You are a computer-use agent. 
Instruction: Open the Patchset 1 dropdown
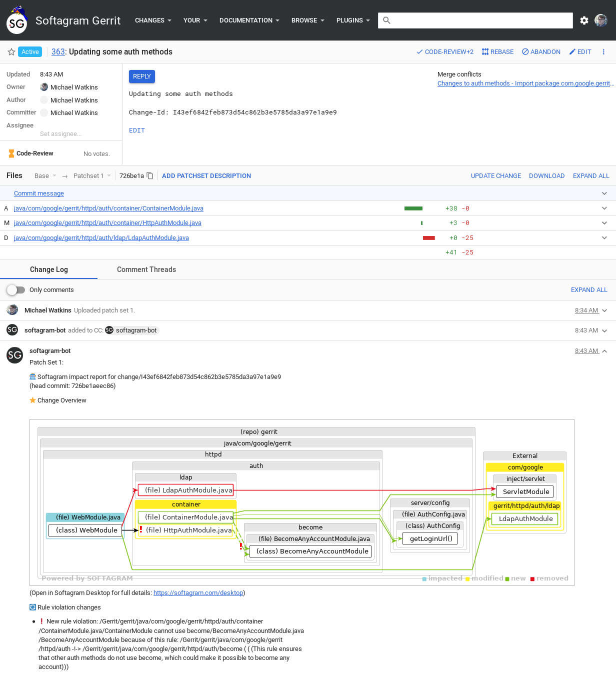click(92, 176)
